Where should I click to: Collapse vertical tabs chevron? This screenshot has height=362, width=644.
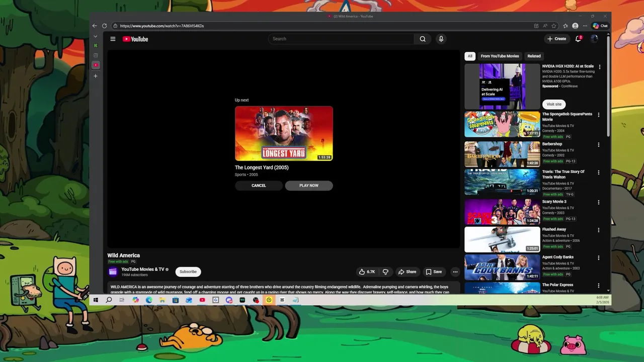click(x=96, y=36)
